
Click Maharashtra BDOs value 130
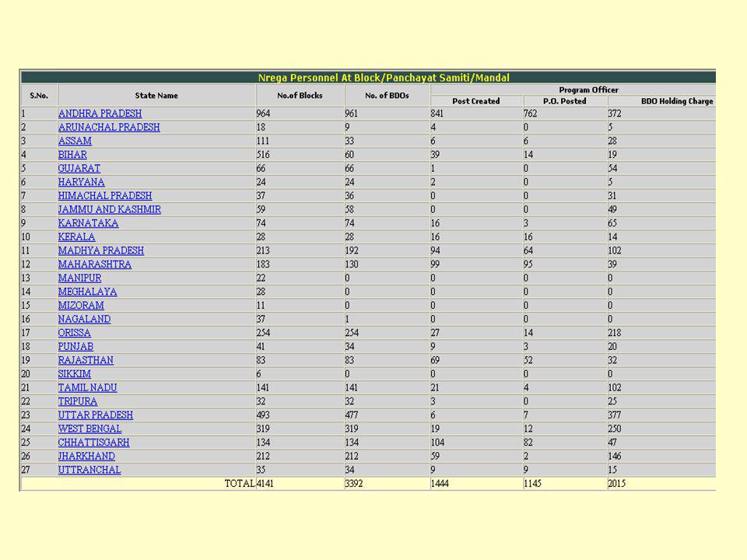coord(352,264)
